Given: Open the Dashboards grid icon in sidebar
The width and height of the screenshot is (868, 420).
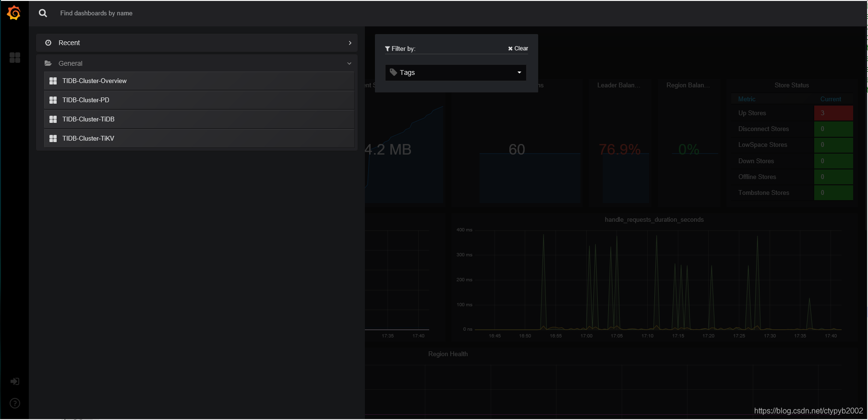Looking at the screenshot, I should point(15,58).
